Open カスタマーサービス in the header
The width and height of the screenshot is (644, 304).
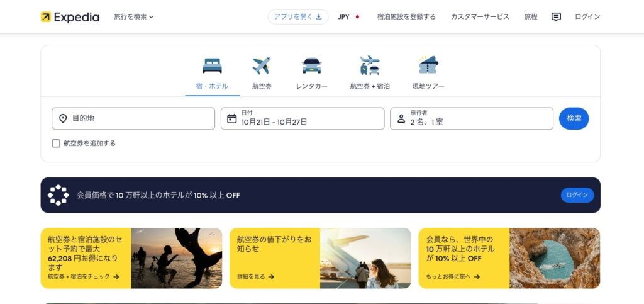click(x=480, y=17)
